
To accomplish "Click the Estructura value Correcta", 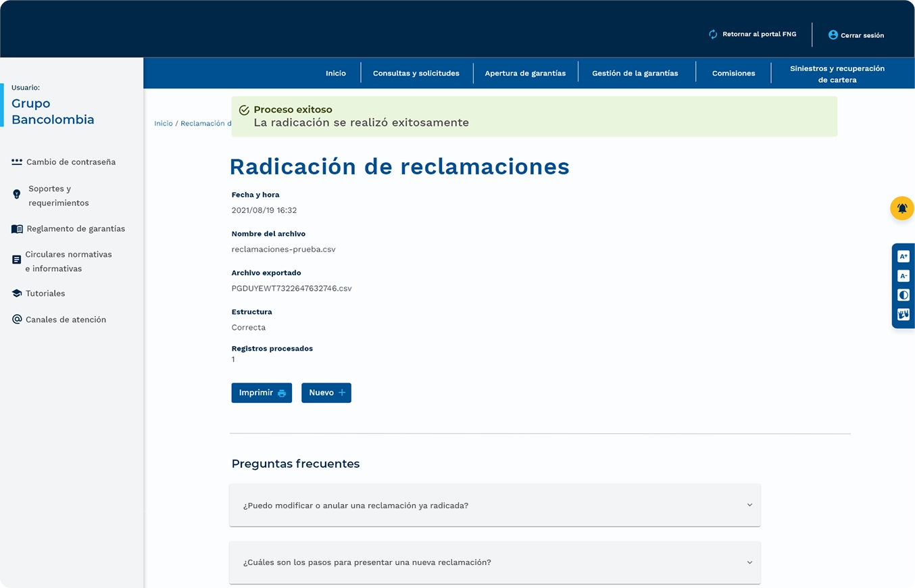I will (x=248, y=328).
